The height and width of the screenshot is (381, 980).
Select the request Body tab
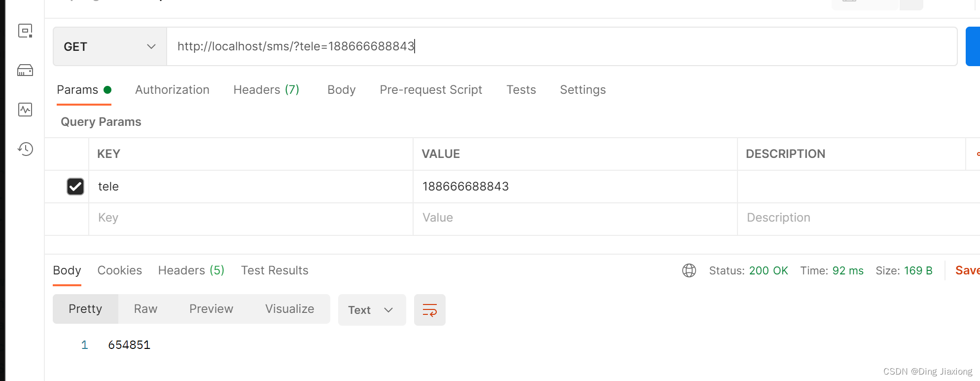[x=342, y=90]
